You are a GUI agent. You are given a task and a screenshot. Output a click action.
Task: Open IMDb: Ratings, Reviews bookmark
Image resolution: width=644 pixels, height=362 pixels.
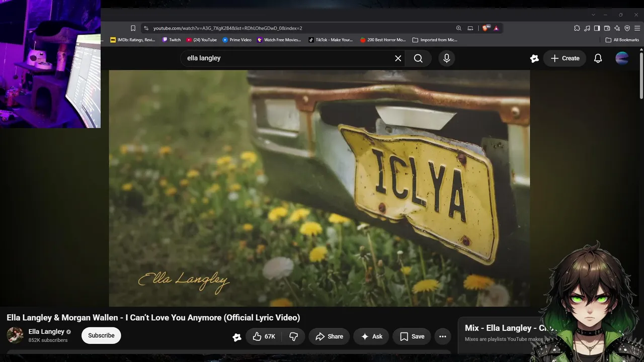click(x=133, y=40)
